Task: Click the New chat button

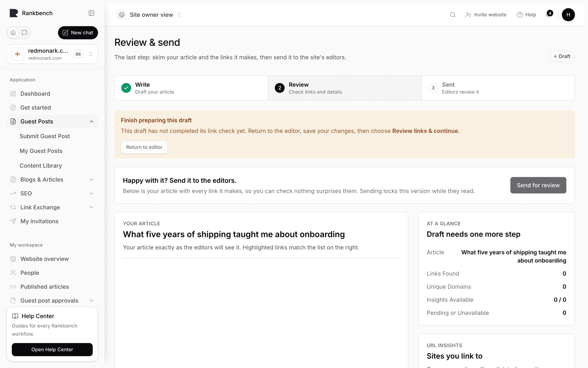Action: coord(78,33)
